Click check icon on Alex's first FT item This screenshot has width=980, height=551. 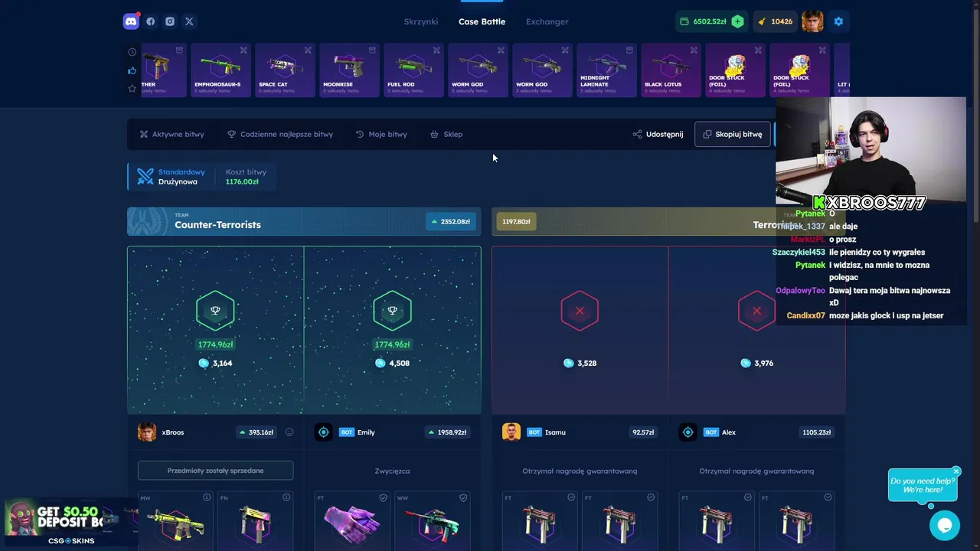pyautogui.click(x=748, y=497)
